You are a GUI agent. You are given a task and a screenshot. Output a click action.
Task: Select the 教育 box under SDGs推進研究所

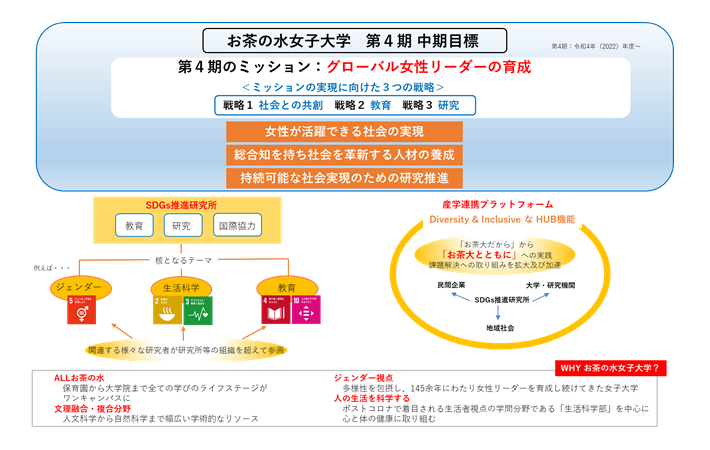pos(134,225)
